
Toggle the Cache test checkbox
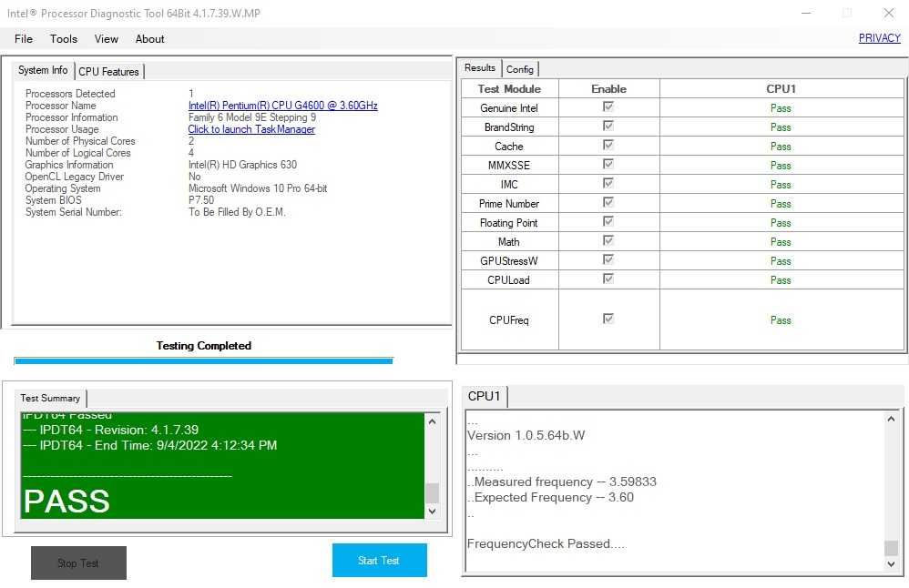pos(608,145)
